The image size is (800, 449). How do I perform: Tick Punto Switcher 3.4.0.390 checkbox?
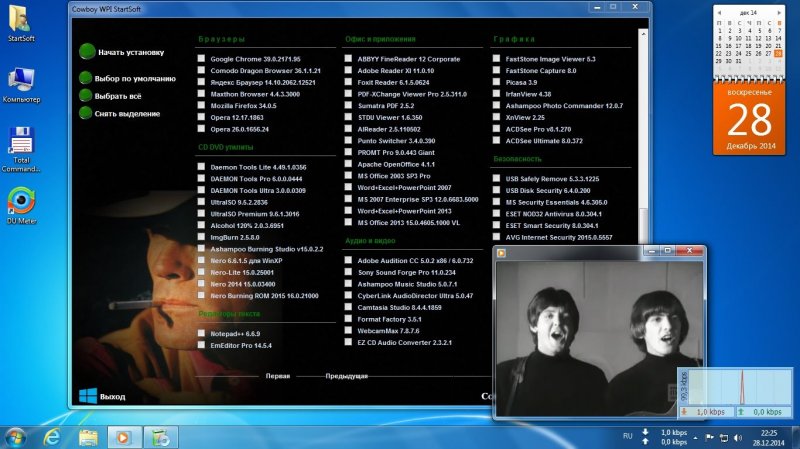(348, 140)
